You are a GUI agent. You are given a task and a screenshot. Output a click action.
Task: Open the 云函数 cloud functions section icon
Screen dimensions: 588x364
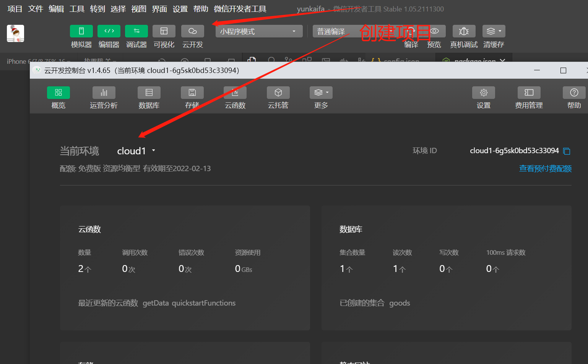(235, 93)
